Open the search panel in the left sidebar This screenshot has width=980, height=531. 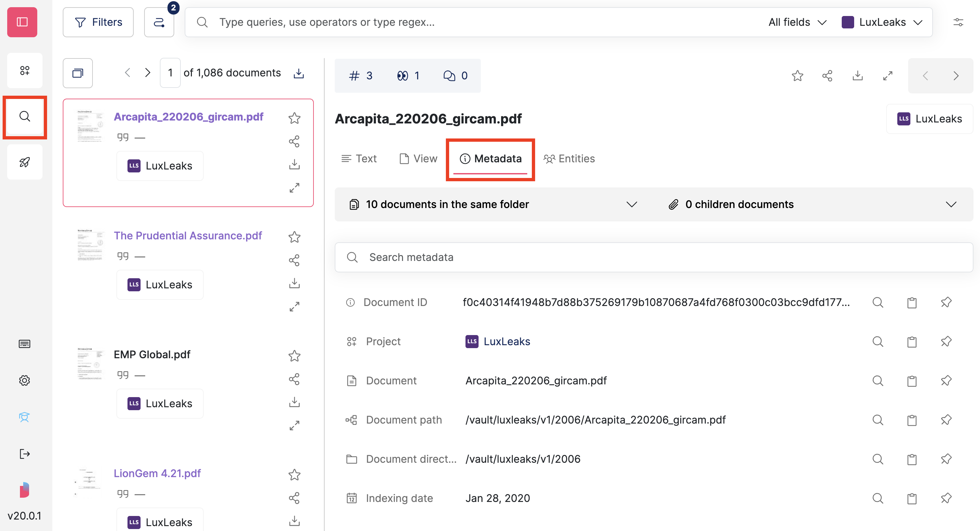24,117
